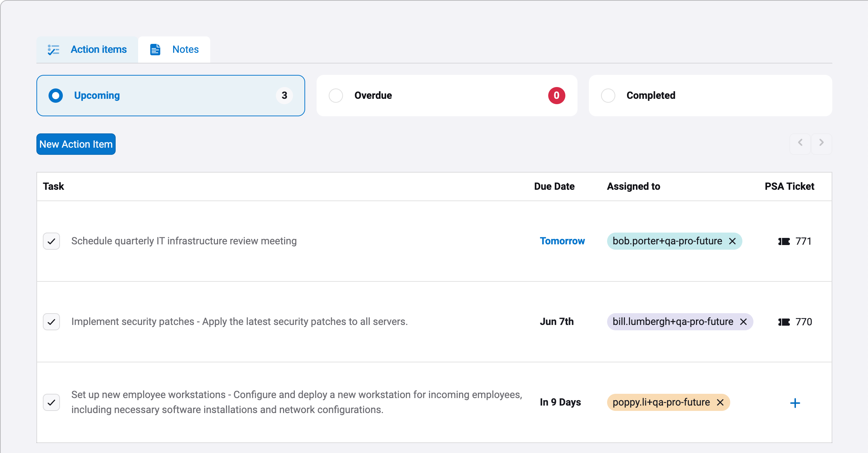Click the Assigned to column header
This screenshot has height=453, width=868.
pos(634,187)
